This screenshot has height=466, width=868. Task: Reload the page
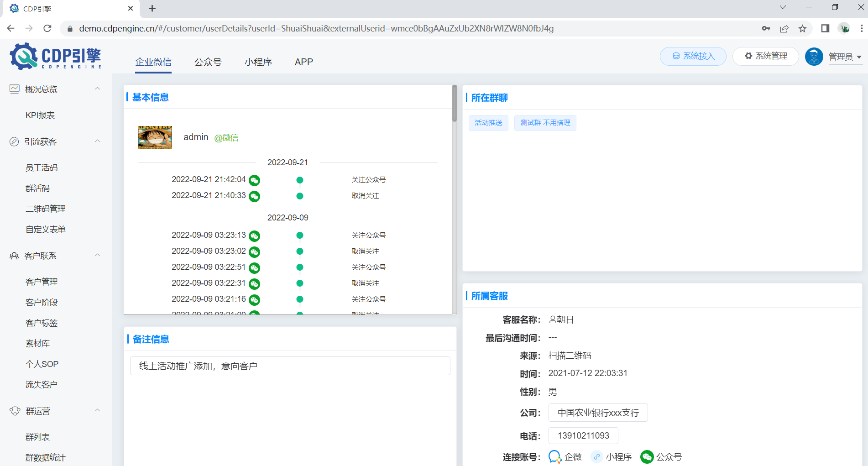[x=47, y=28]
